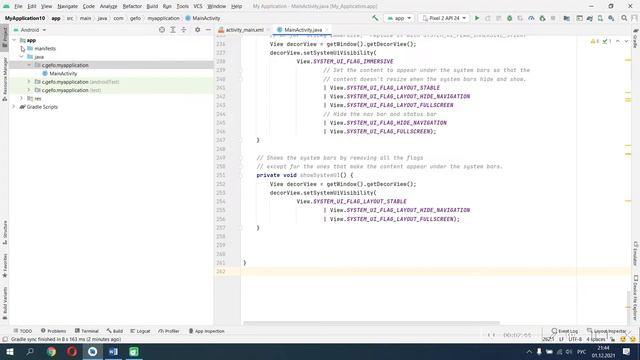
Task: Open the AVD Manager icon
Action: point(600,18)
